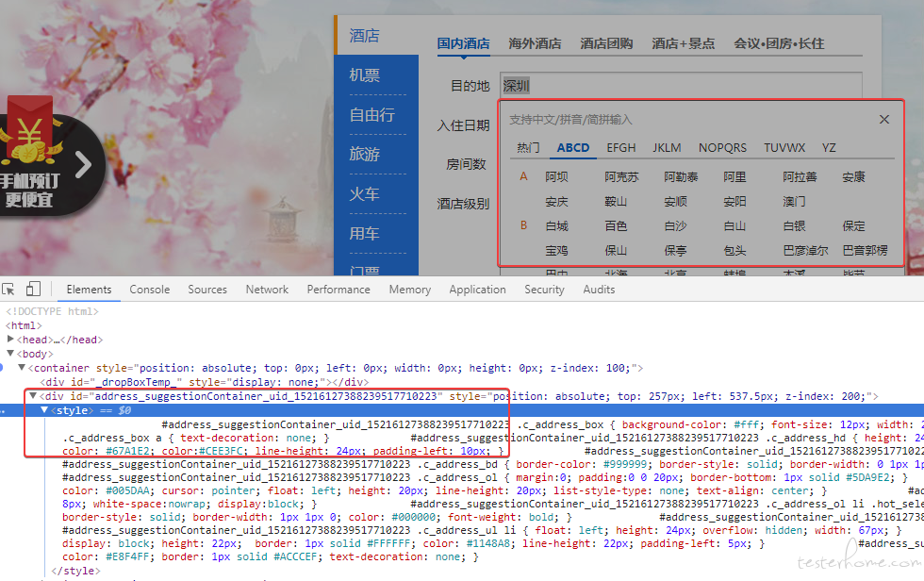Choose city 白沙
This screenshot has height=581, width=924.
(x=675, y=225)
